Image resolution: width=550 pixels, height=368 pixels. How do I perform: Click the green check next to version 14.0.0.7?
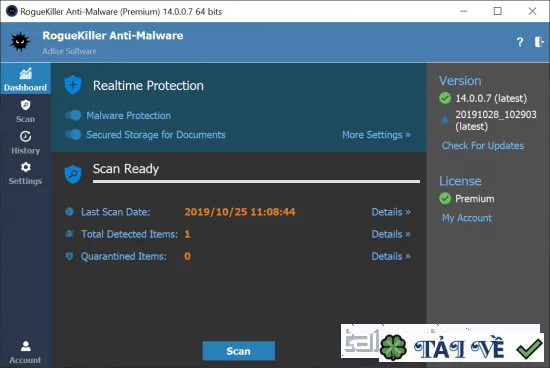coord(445,98)
